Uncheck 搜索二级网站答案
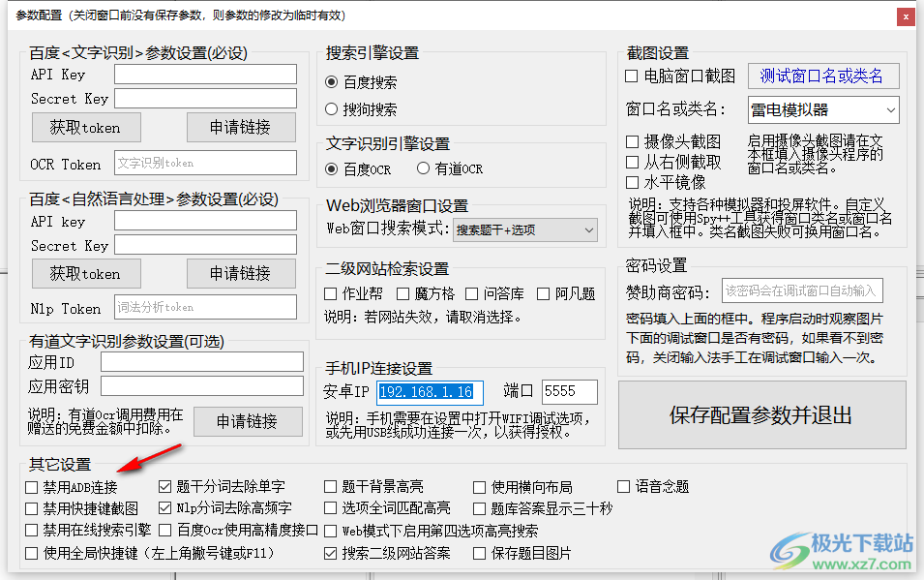 (331, 554)
